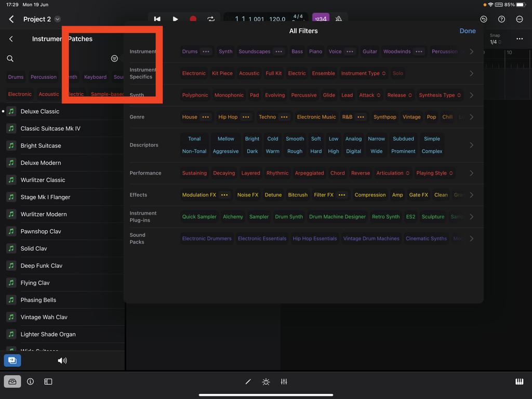Open the track info icon near bottom left
Viewport: 532px width, 399px height.
[x=30, y=381]
